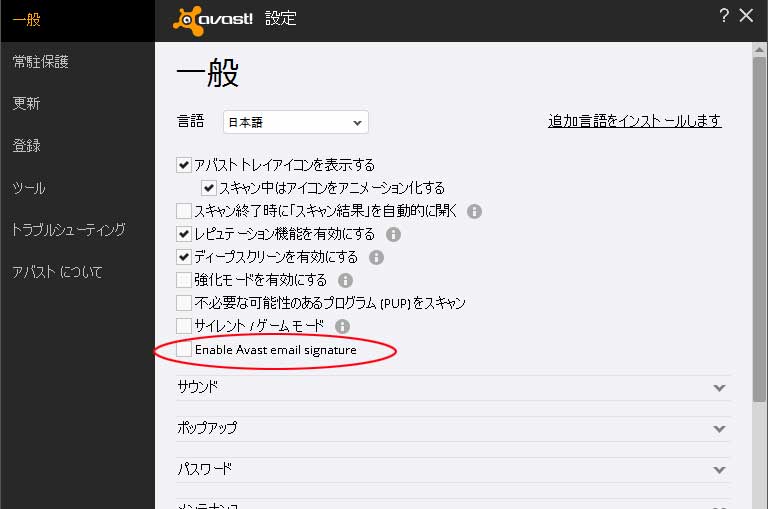Show info for 強化モード option

[x=345, y=281]
